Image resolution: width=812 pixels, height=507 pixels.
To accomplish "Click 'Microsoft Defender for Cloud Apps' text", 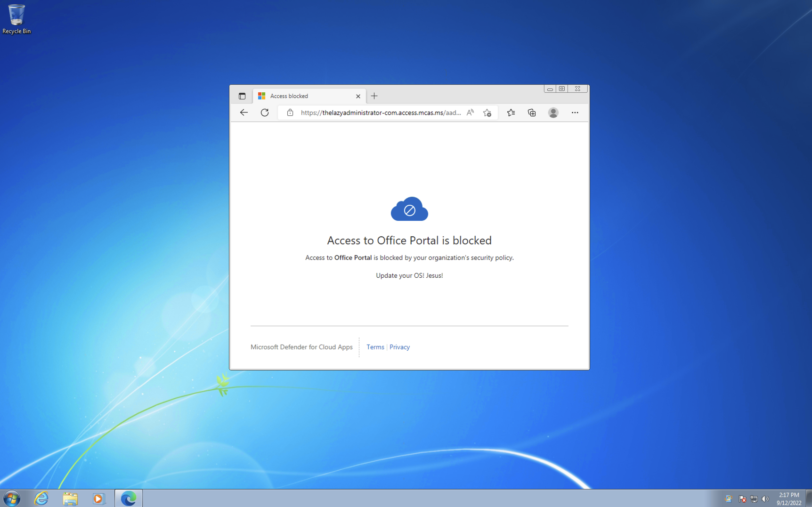I will coord(301,347).
